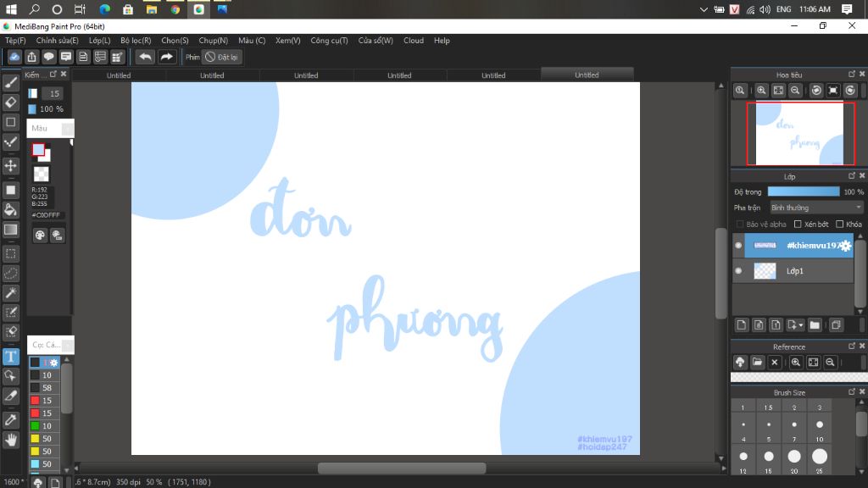
Task: Fit navigator view to screen
Action: pyautogui.click(x=778, y=91)
